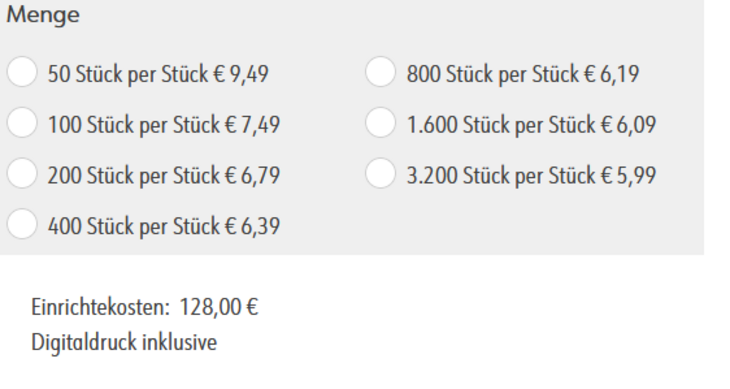The width and height of the screenshot is (730, 389).
Task: Click the '1.600 Stück per Stück € 6,09' label
Action: click(x=531, y=125)
